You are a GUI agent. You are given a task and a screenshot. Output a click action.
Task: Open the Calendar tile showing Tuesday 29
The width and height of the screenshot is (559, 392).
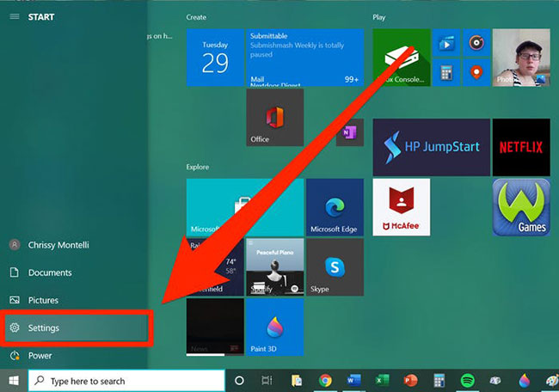pos(215,58)
